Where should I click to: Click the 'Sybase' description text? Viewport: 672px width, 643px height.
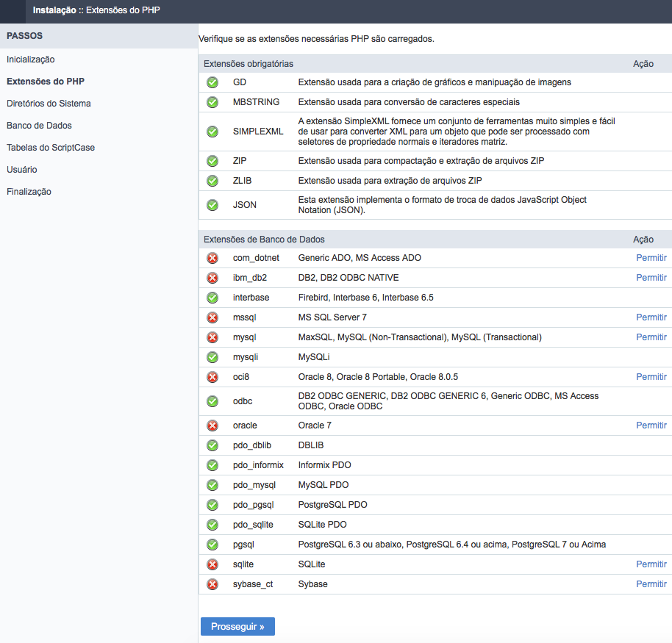click(313, 584)
